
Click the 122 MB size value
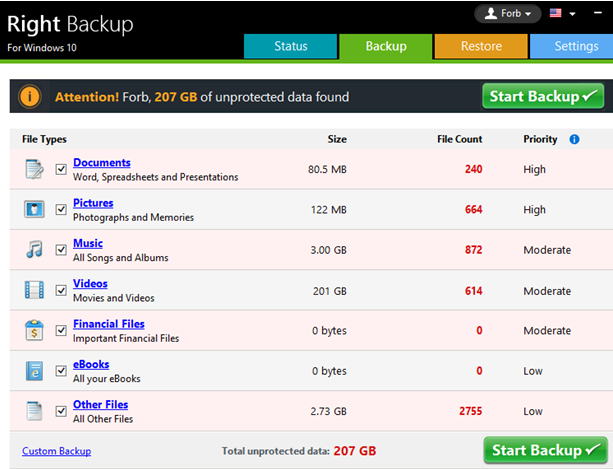click(x=329, y=210)
